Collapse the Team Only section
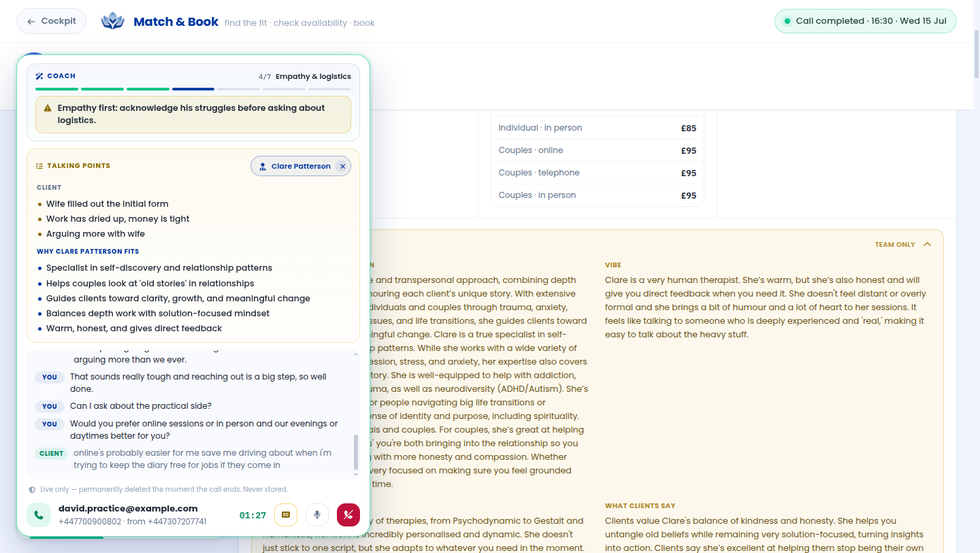 pyautogui.click(x=927, y=244)
